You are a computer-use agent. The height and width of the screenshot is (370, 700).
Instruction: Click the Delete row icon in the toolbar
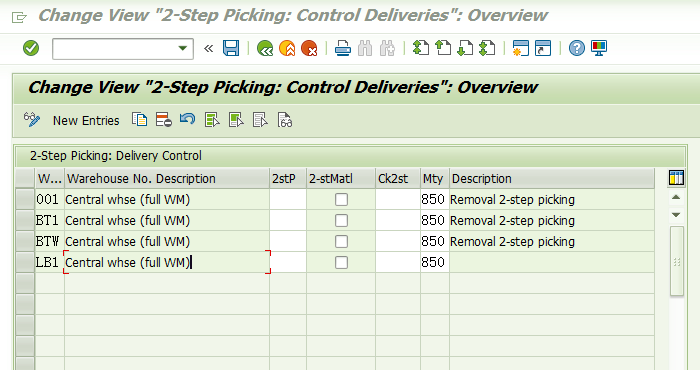click(163, 120)
